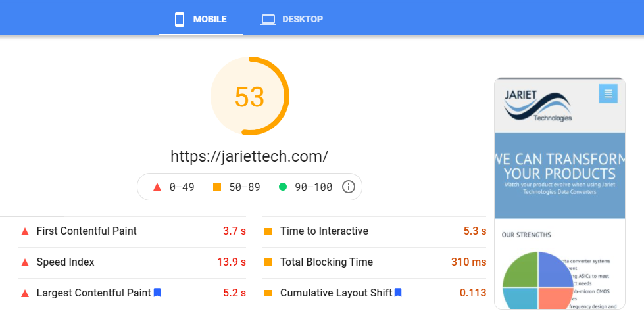Click the Jariet Technologies page screenshot thumbnail
The height and width of the screenshot is (328, 644).
tap(559, 193)
